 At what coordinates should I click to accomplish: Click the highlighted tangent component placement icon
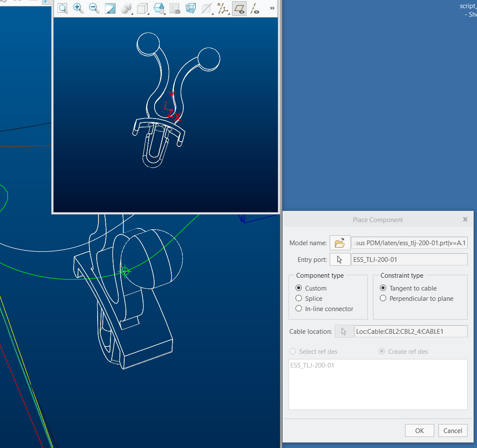239,8
